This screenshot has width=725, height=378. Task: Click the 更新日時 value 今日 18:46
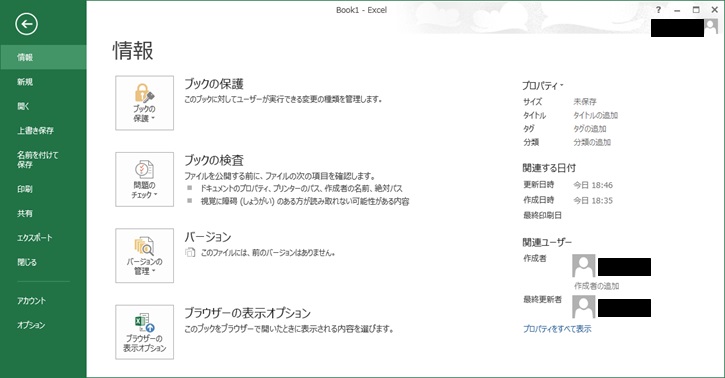click(x=593, y=185)
